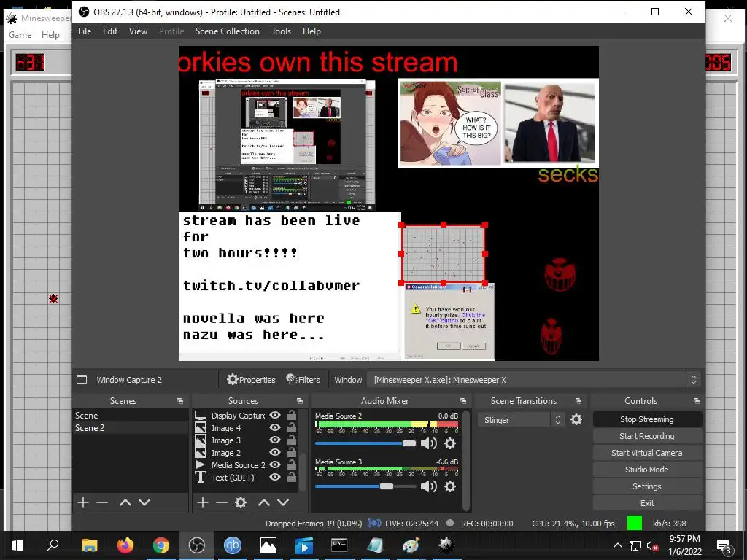Click the Exit button
Screen dimensions: 747x560
648,503
